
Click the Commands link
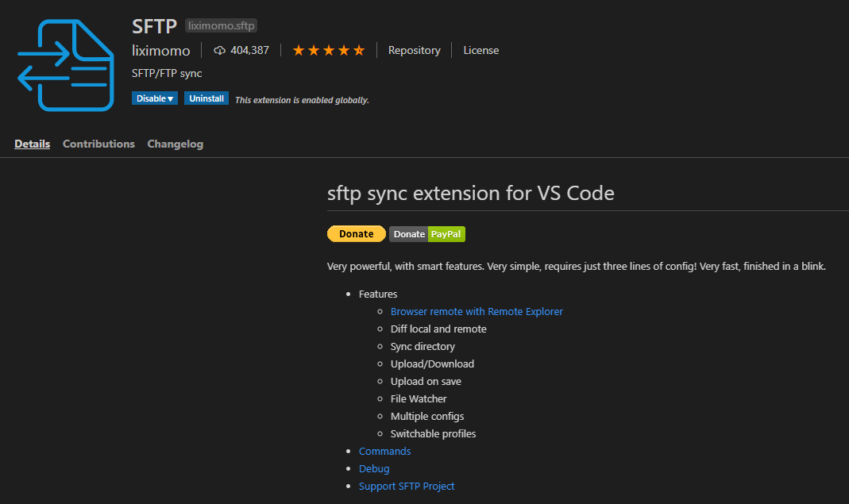384,451
